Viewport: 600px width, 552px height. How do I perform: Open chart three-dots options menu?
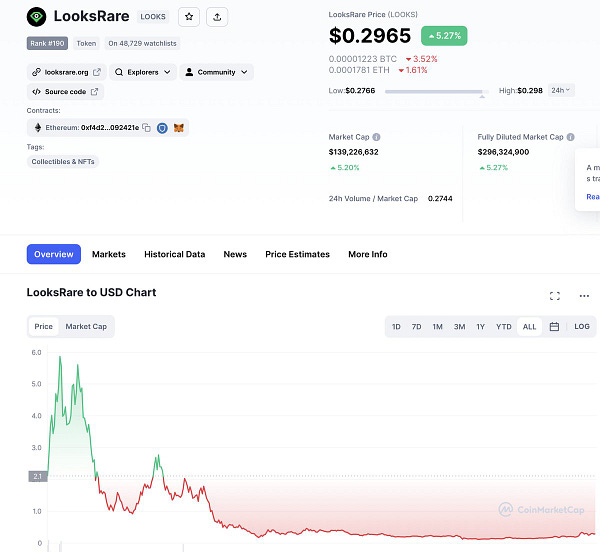tap(584, 296)
